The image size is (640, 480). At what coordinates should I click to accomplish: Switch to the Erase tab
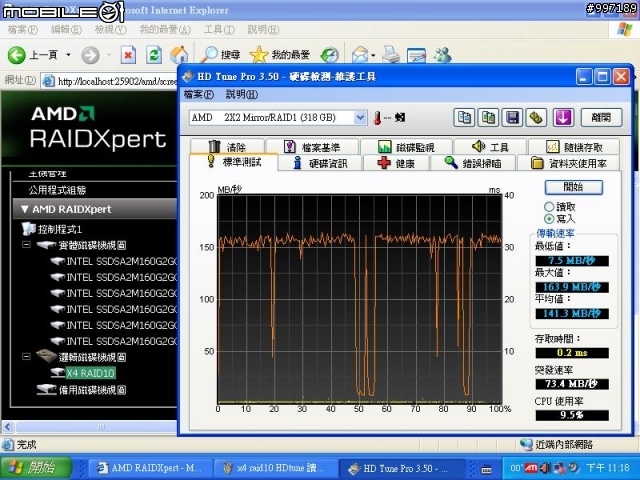228,147
